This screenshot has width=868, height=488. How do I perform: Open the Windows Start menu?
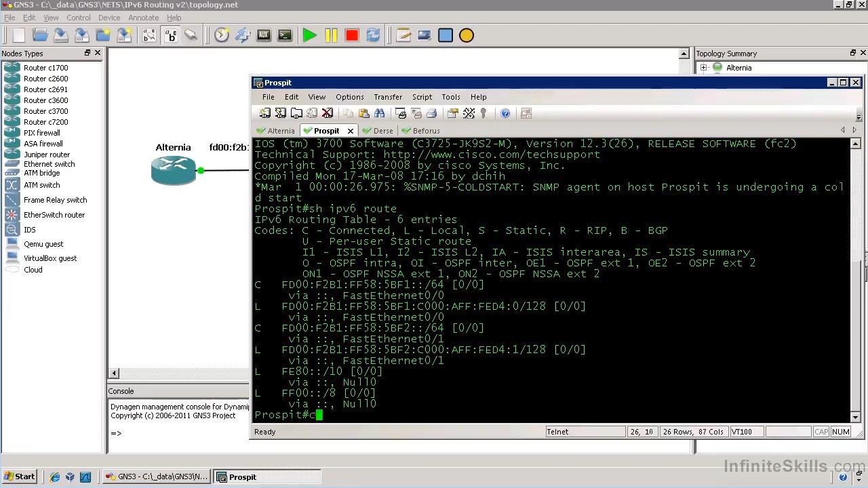(19, 477)
